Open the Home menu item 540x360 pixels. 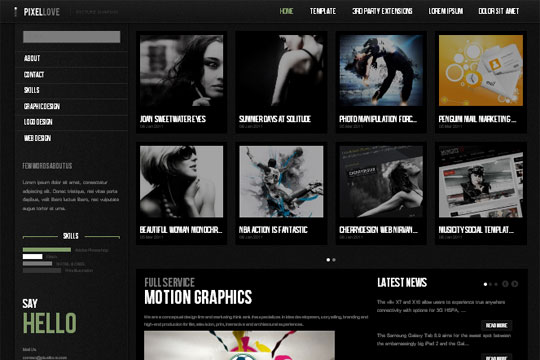[x=286, y=11]
